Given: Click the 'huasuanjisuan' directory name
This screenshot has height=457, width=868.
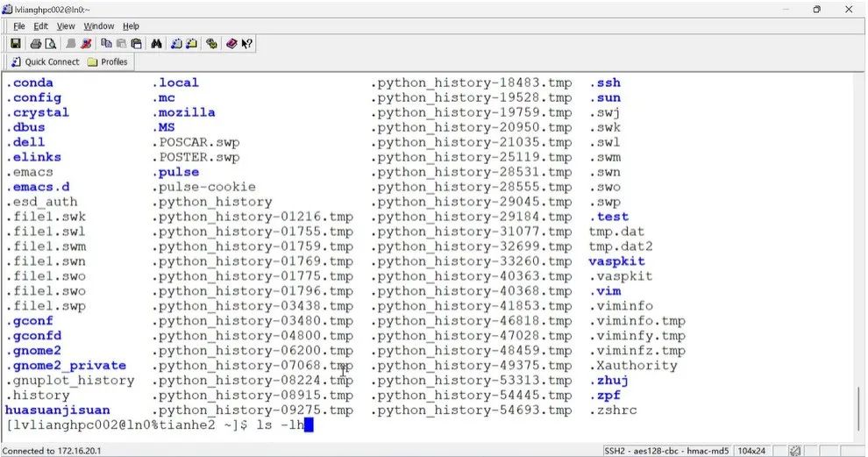Looking at the screenshot, I should 58,411.
